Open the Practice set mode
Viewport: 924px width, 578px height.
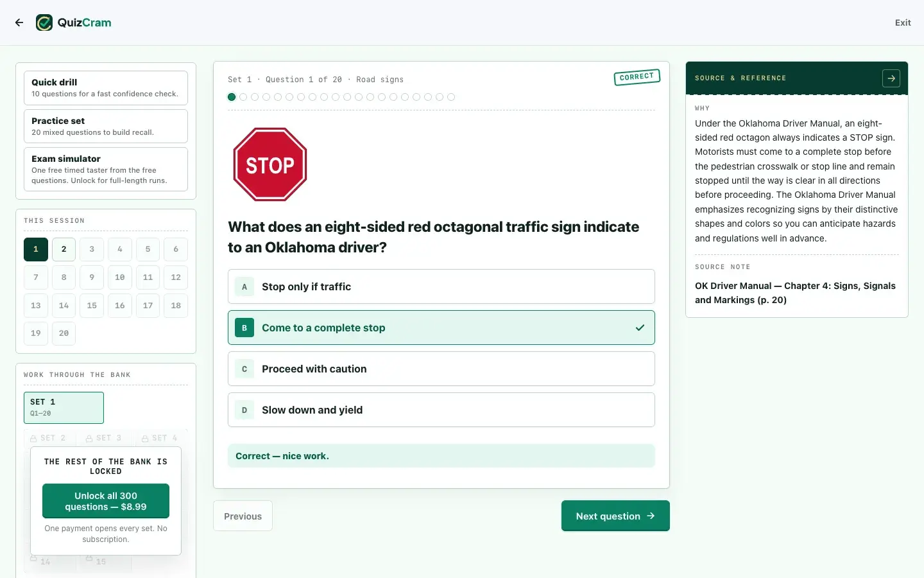[x=106, y=127]
